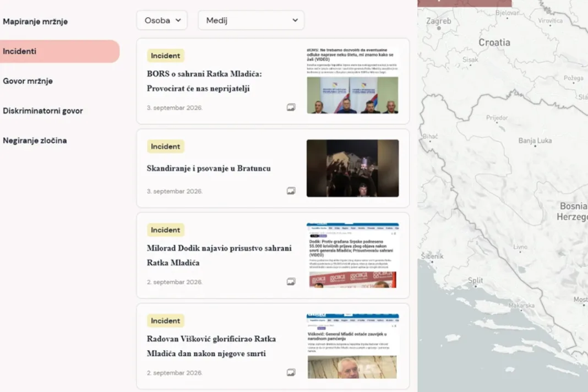Click Virovitica label on the map
The width and height of the screenshot is (588, 392).
pos(550,20)
